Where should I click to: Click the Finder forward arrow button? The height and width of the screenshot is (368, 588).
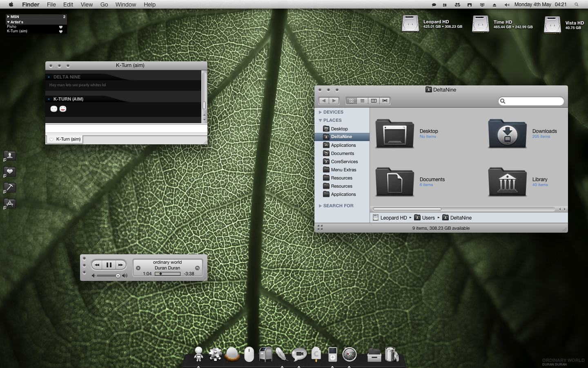tap(334, 101)
